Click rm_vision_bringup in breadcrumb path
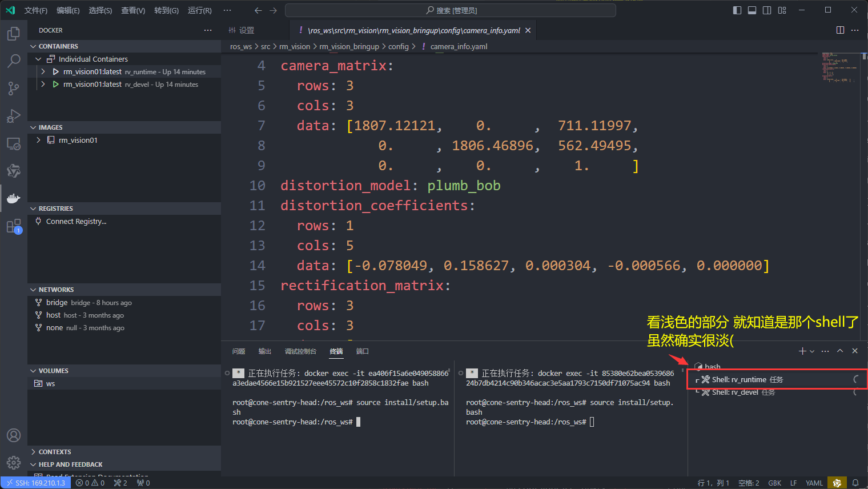Viewport: 868px width, 489px height. pos(349,46)
